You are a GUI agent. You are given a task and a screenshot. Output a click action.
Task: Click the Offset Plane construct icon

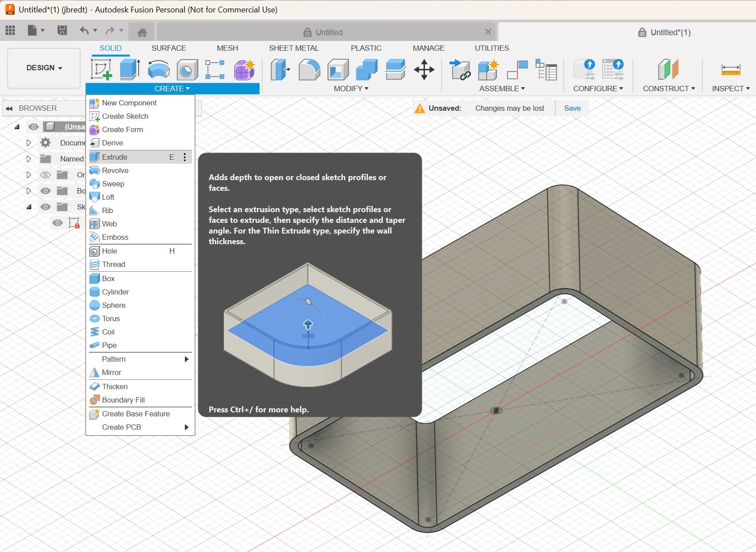[668, 70]
